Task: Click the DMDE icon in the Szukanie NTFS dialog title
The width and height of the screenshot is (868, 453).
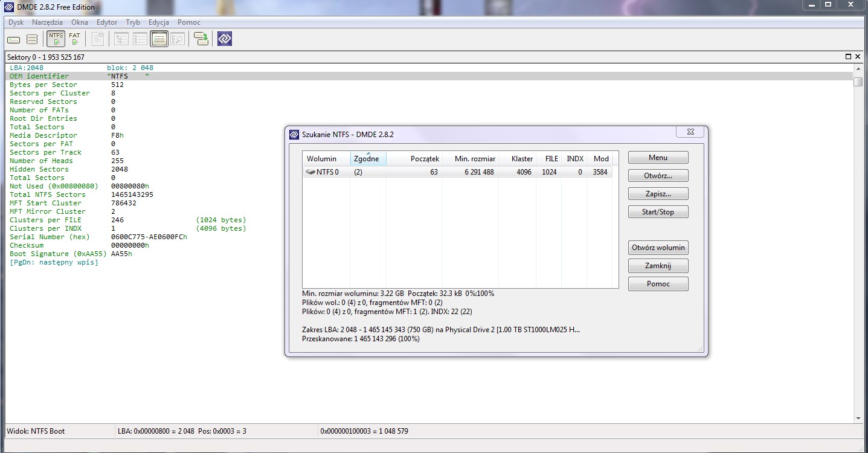Action: [294, 134]
